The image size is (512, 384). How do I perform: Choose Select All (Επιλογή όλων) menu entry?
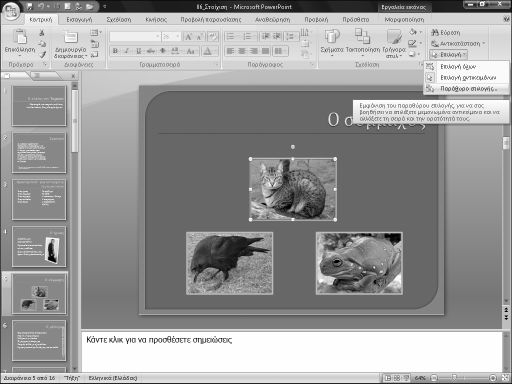click(x=466, y=67)
